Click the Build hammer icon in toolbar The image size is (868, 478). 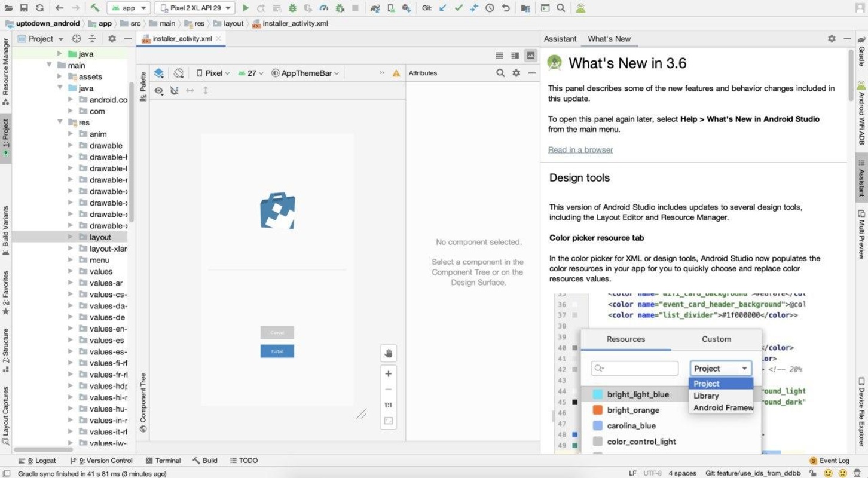pyautogui.click(x=95, y=8)
